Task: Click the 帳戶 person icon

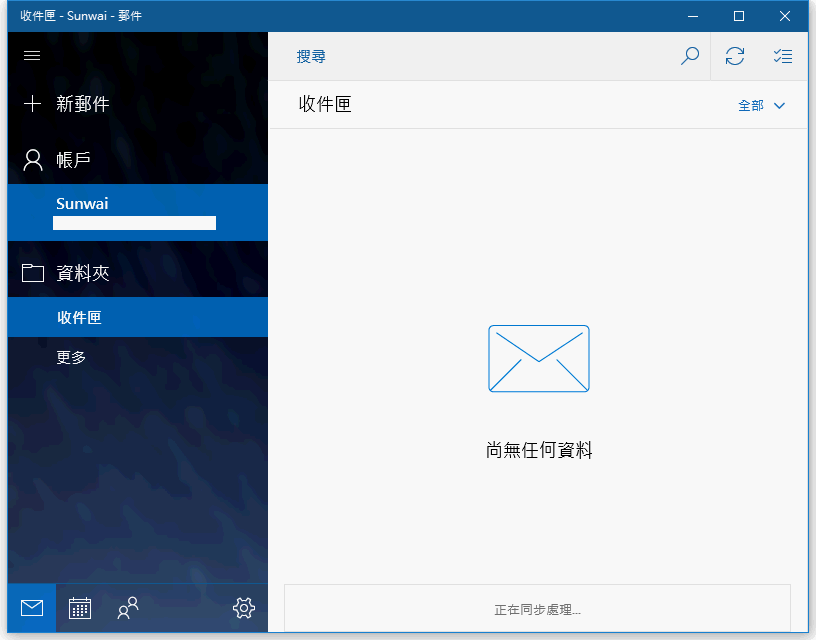Action: pyautogui.click(x=33, y=160)
